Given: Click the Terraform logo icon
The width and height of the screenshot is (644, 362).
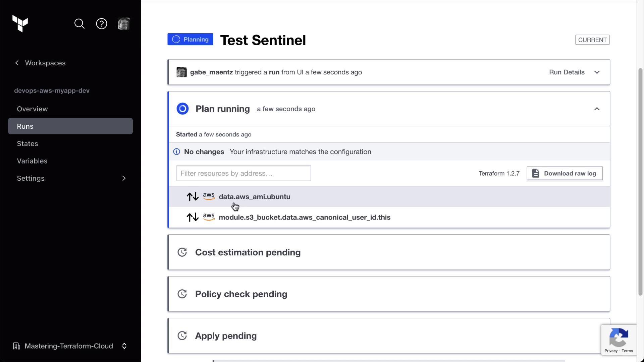Looking at the screenshot, I should (20, 23).
